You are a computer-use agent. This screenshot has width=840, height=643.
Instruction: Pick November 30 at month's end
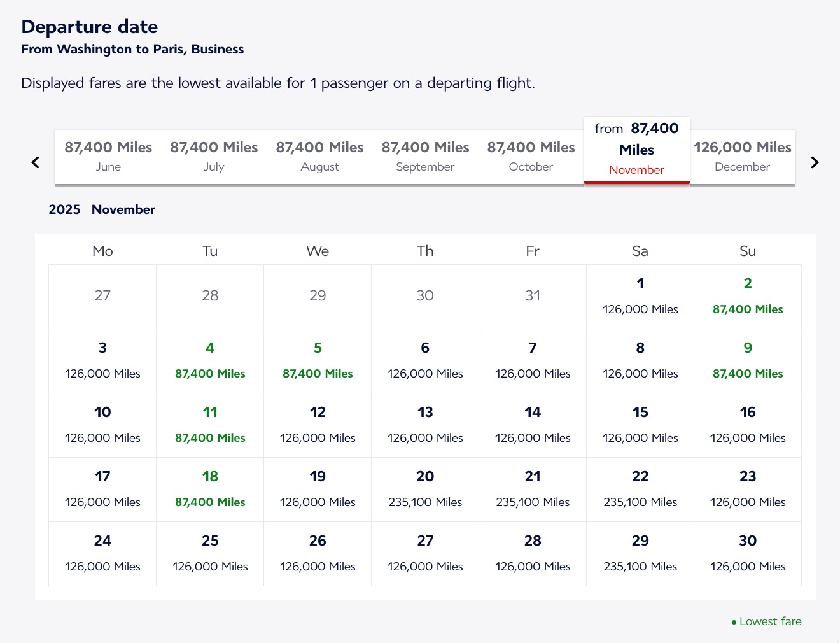(748, 553)
